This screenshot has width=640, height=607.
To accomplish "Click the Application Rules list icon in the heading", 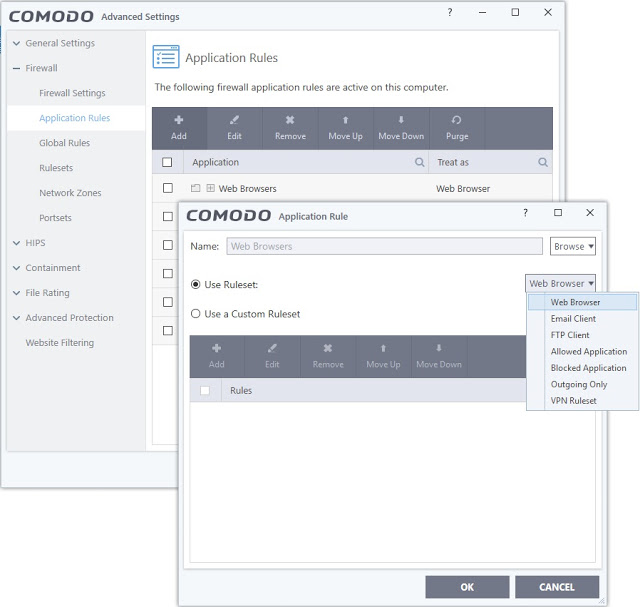I will (x=166, y=57).
